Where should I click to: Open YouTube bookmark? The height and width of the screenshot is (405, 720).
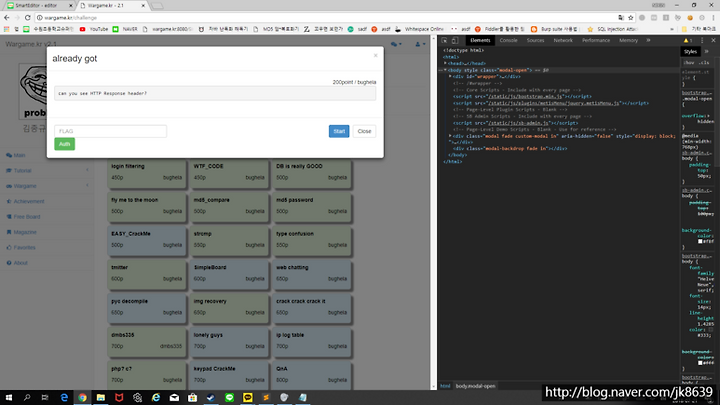[x=94, y=29]
